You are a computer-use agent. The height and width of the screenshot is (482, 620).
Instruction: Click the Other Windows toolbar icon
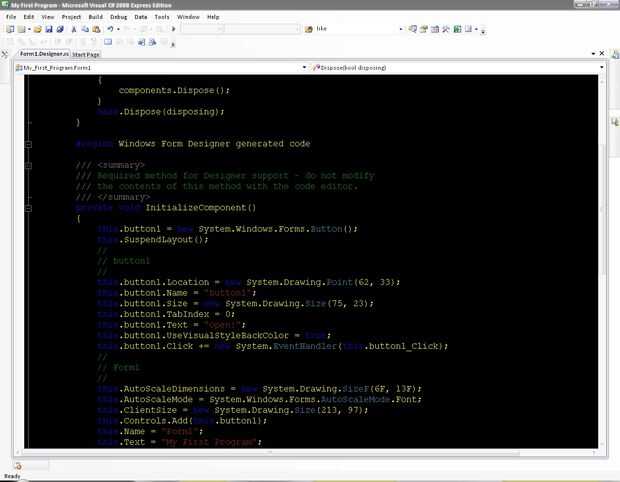(x=469, y=29)
